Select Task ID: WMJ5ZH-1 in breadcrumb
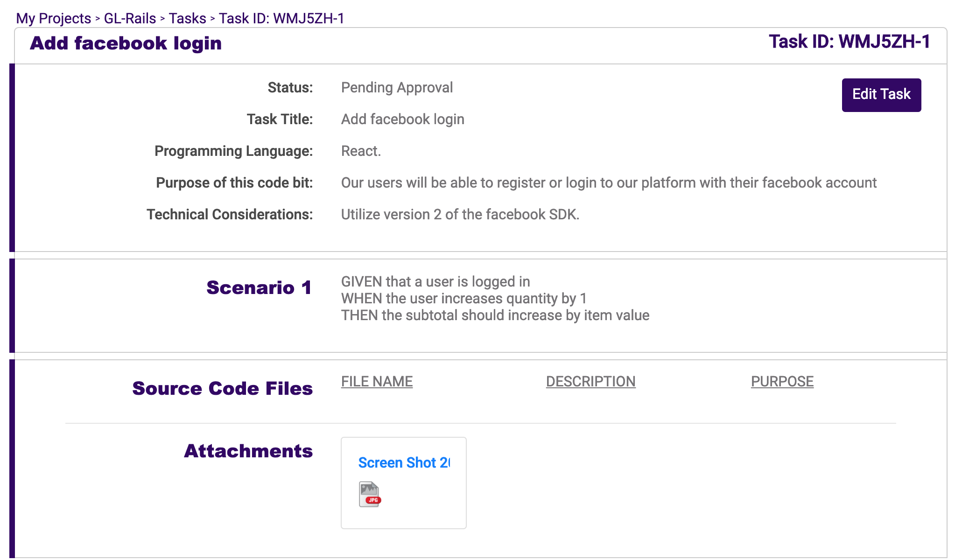Screen dimensions: 955x560 [x=281, y=18]
